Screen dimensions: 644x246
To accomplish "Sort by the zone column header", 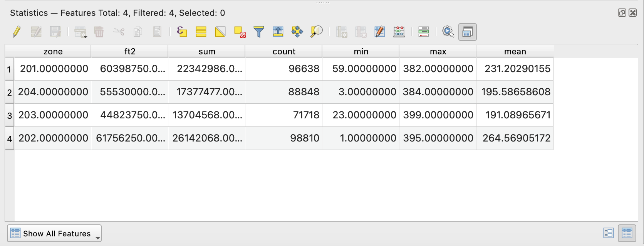I will point(53,51).
